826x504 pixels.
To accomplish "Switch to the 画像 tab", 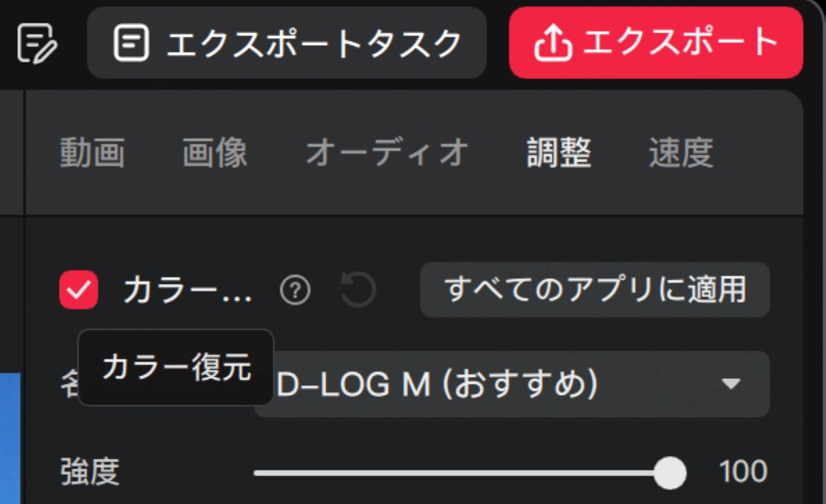I will tap(215, 153).
